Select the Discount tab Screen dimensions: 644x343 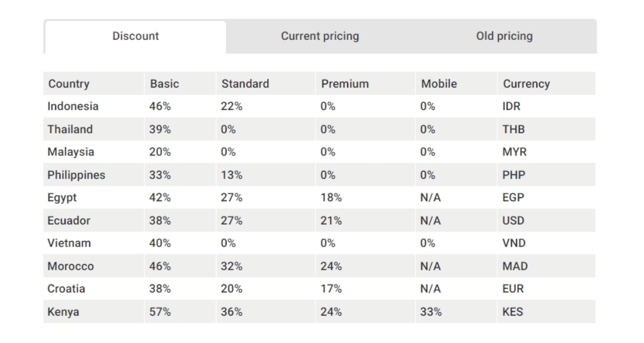click(135, 37)
